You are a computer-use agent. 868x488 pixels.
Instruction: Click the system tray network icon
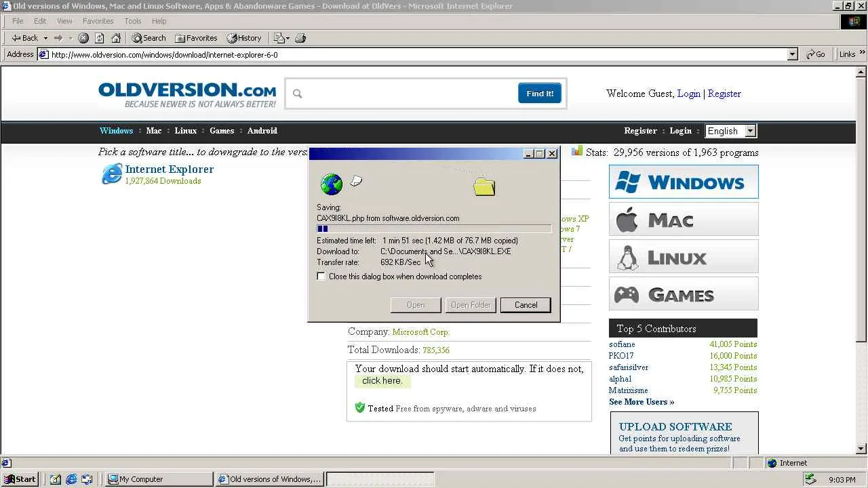pyautogui.click(x=810, y=479)
